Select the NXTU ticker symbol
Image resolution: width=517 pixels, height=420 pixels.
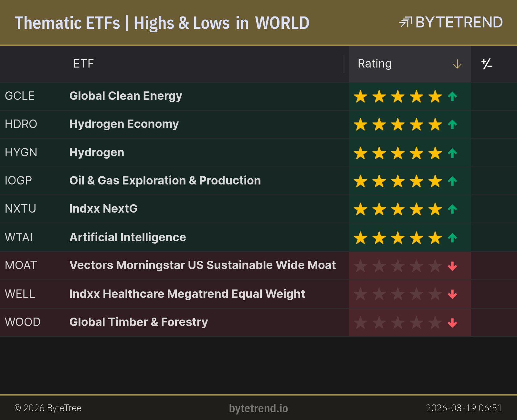(x=20, y=209)
